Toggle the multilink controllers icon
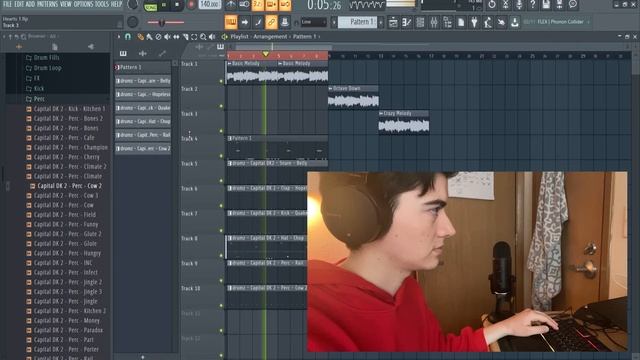640x360 pixels. (271, 22)
